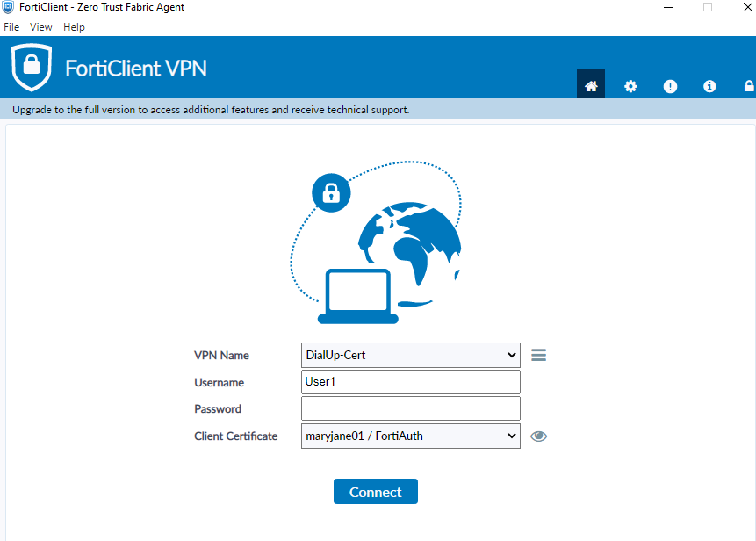Click the padlock icon in header

point(749,86)
